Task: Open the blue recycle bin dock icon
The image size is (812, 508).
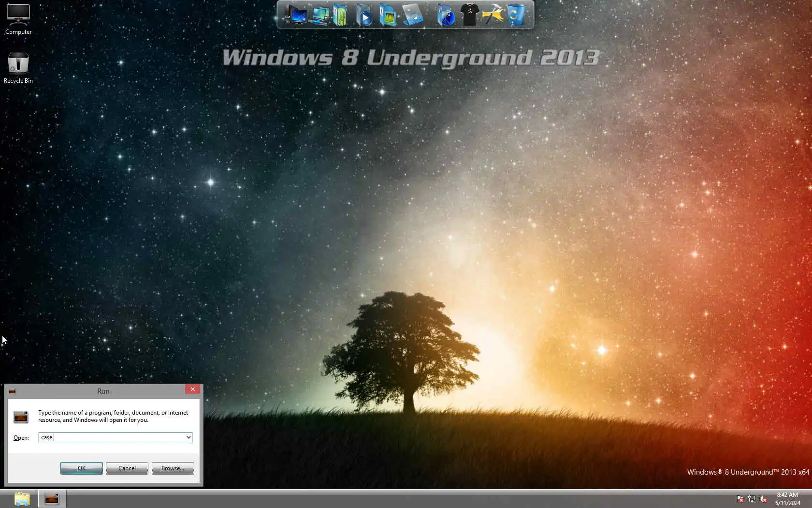Action: [x=516, y=15]
